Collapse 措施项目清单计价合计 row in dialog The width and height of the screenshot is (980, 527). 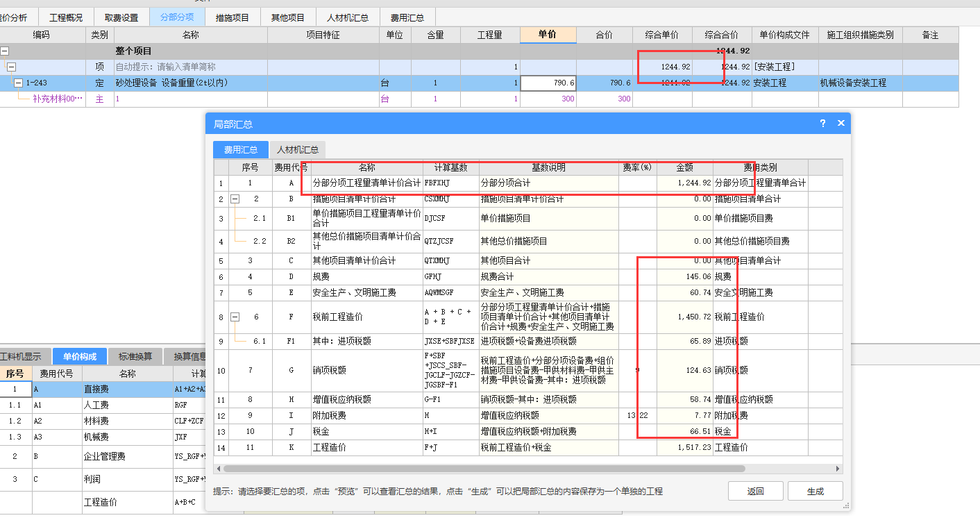pyautogui.click(x=235, y=199)
